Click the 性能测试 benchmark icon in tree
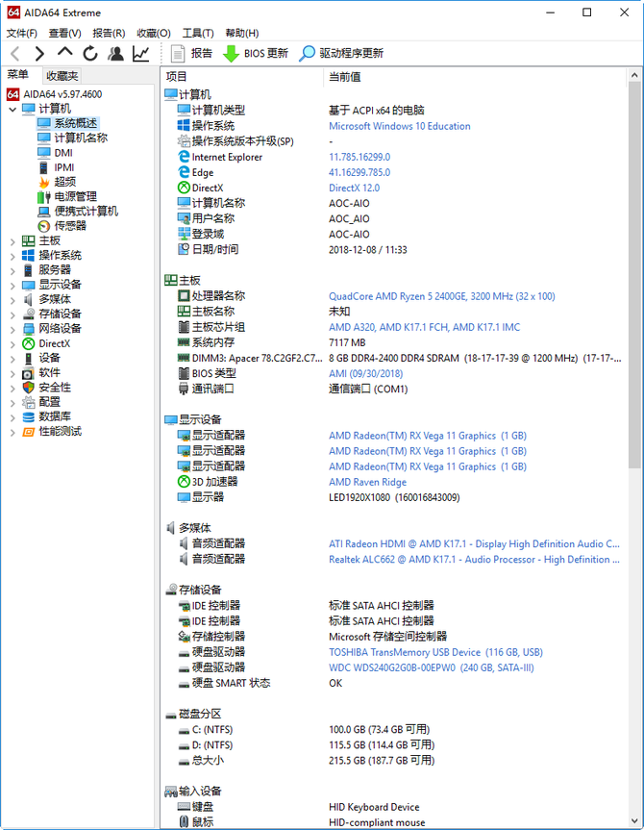The height and width of the screenshot is (830, 644). point(29,432)
